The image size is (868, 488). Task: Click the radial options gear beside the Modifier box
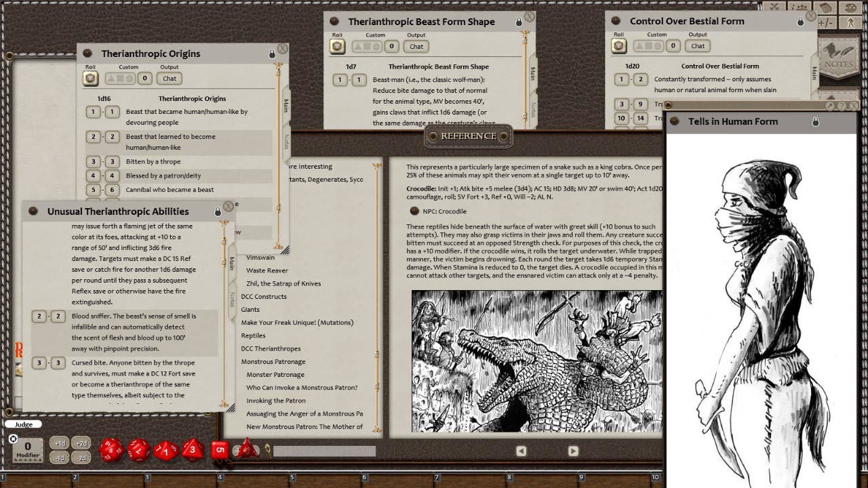(x=14, y=439)
